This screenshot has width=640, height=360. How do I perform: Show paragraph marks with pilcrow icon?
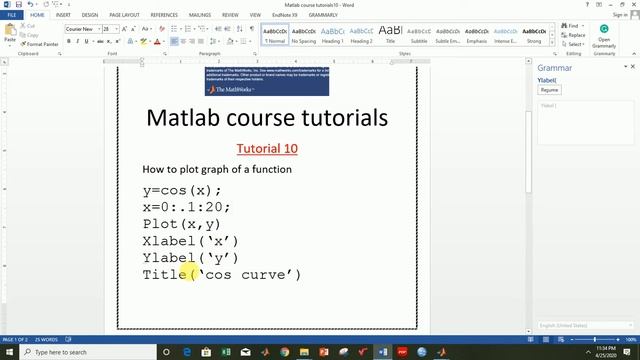[252, 29]
